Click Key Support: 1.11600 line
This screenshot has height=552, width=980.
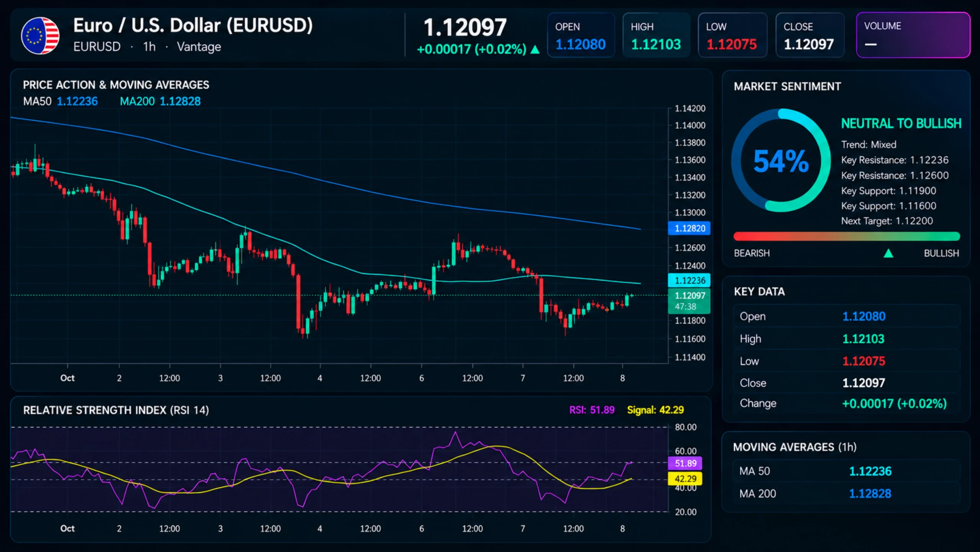889,206
